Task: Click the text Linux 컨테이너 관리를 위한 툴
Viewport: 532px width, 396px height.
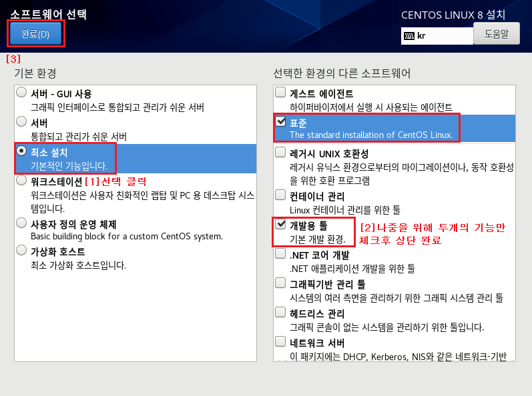Action: 344,210
